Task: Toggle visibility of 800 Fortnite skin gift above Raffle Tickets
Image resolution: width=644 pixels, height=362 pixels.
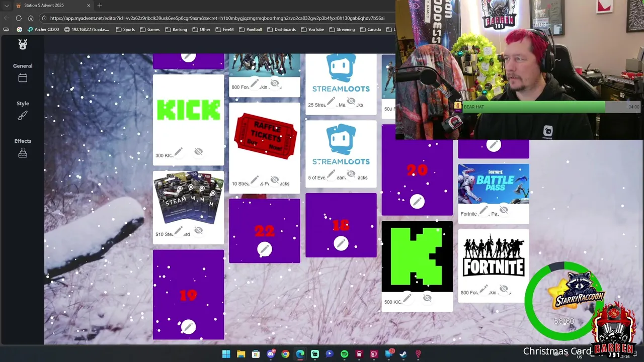Action: pos(275,83)
